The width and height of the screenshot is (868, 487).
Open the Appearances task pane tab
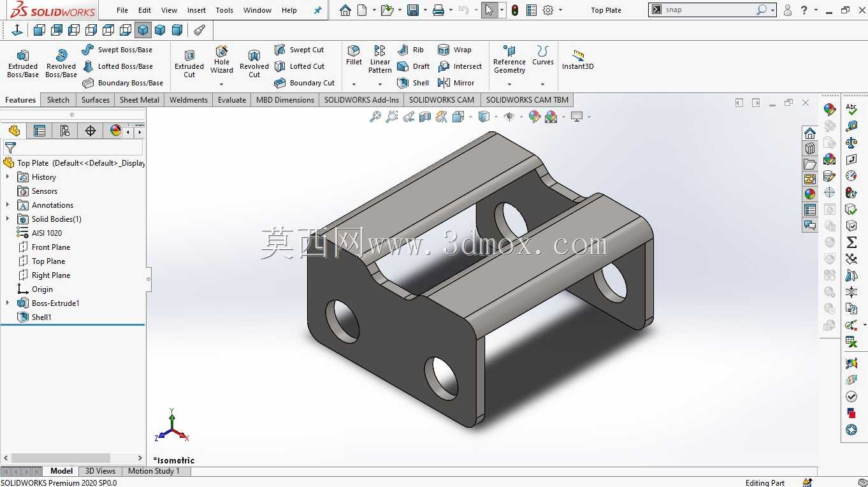pos(810,194)
